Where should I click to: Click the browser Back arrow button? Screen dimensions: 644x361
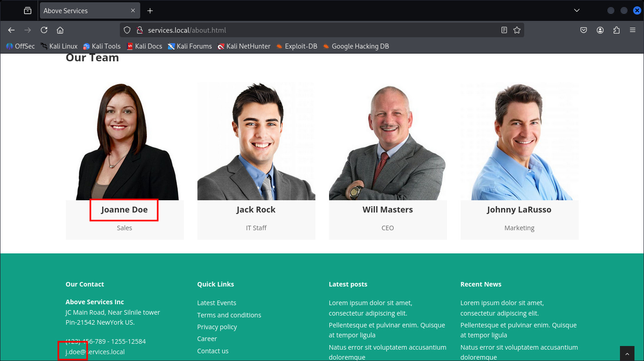[11, 30]
